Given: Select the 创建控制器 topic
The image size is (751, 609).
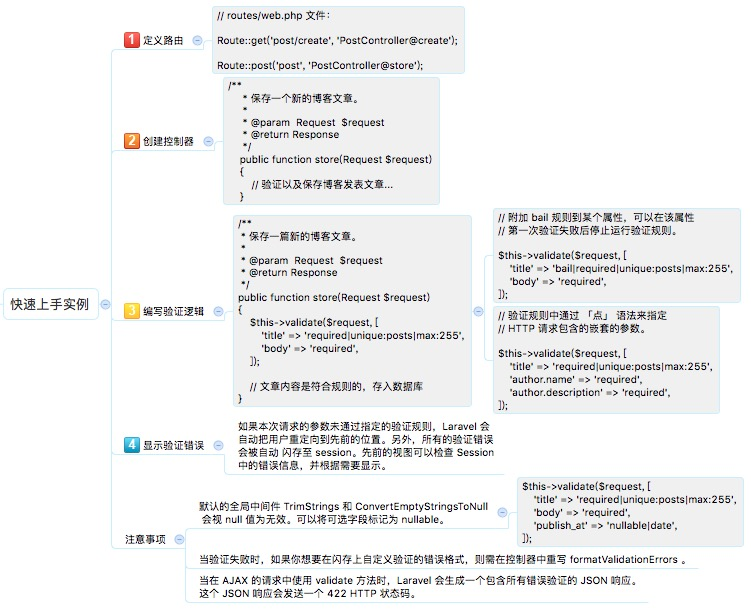Looking at the screenshot, I should tap(168, 141).
